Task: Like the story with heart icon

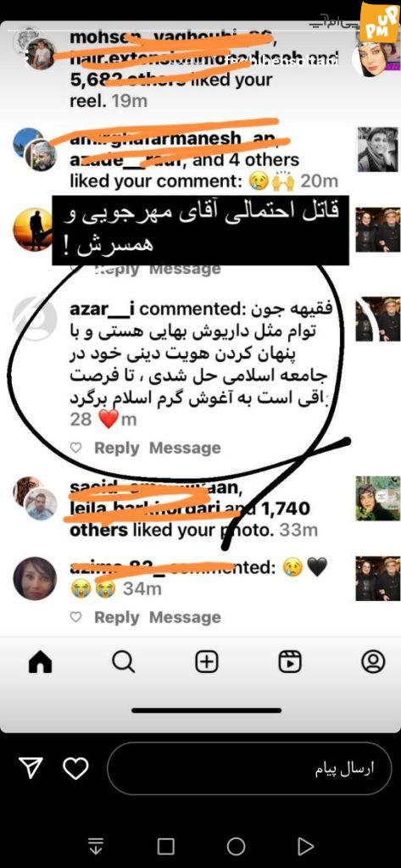Action: [75, 768]
